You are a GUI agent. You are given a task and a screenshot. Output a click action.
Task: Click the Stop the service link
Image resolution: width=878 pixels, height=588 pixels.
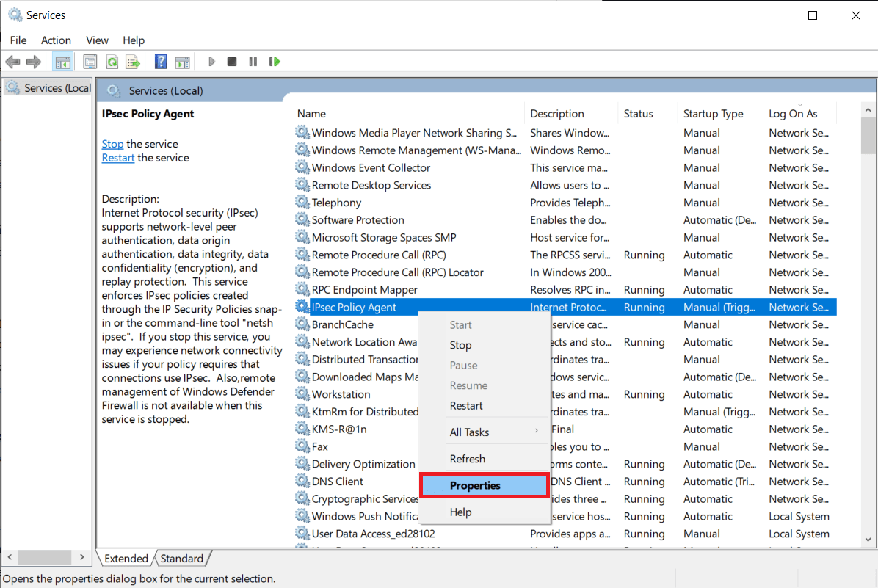112,144
